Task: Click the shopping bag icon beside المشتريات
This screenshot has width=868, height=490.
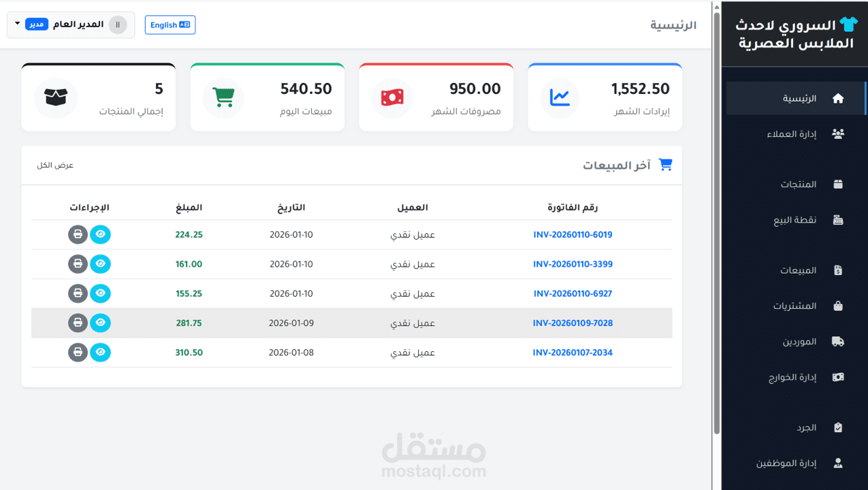Action: click(x=838, y=306)
